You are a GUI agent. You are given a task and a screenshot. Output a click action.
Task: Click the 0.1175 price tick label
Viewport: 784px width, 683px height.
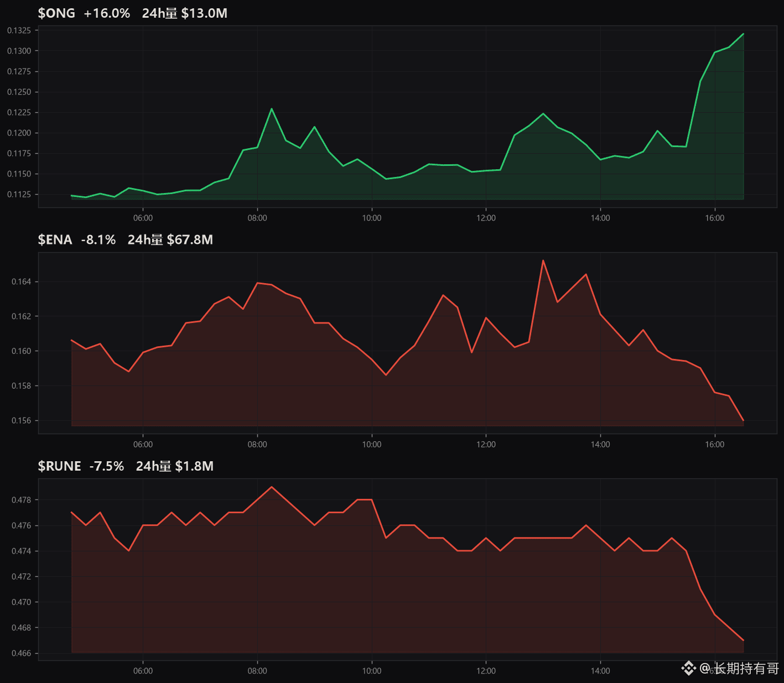[x=19, y=153]
